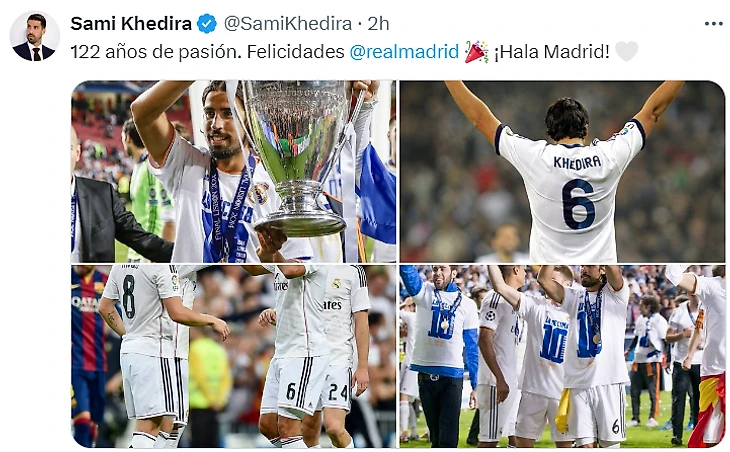Click the big trophy cup in first photo
This screenshot has height=452, width=730.
pos(298,158)
